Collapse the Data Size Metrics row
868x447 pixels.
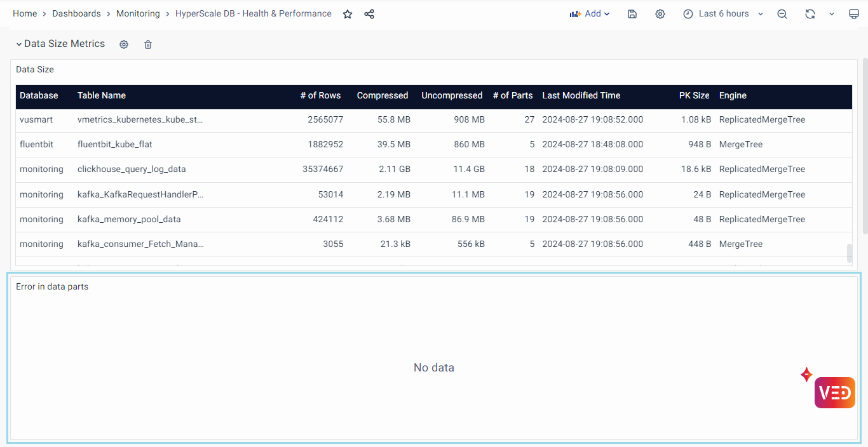(19, 44)
